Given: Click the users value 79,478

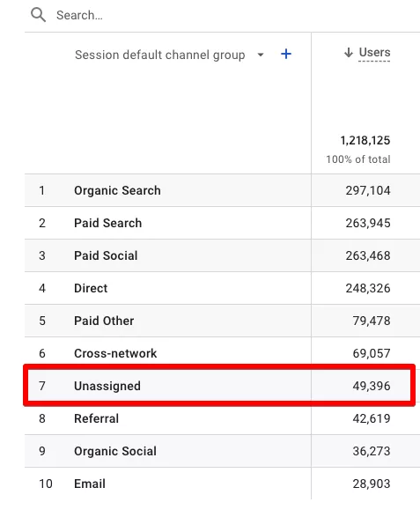Looking at the screenshot, I should pos(372,321).
